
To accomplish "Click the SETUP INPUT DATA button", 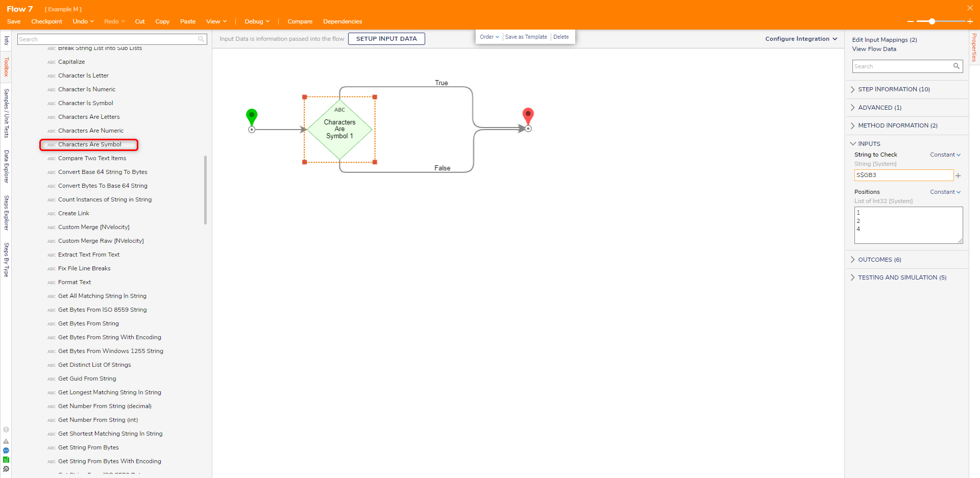I will pos(386,39).
